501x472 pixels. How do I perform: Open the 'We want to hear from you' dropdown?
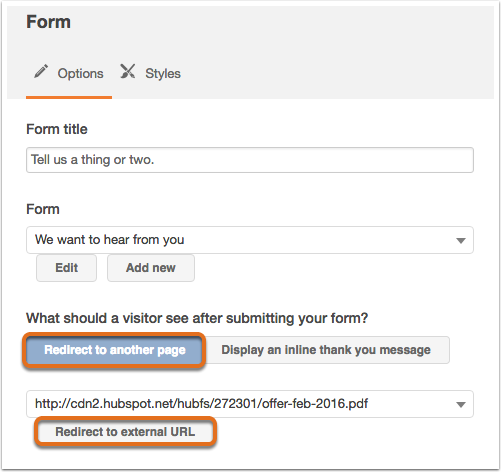tap(250, 240)
